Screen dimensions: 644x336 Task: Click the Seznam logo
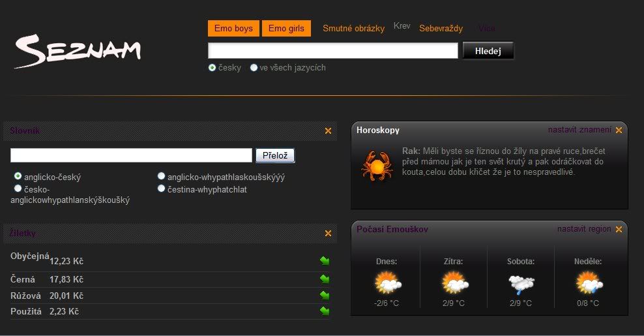[77, 52]
